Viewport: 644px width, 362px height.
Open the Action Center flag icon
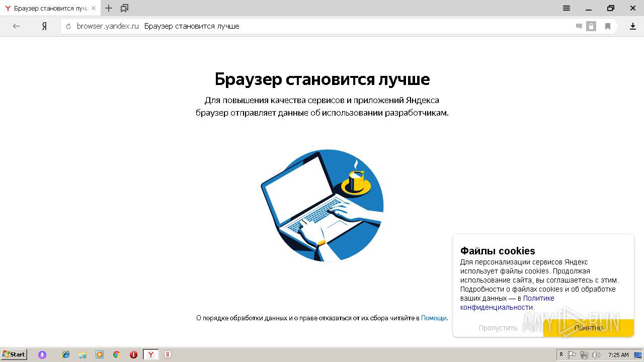point(572,354)
